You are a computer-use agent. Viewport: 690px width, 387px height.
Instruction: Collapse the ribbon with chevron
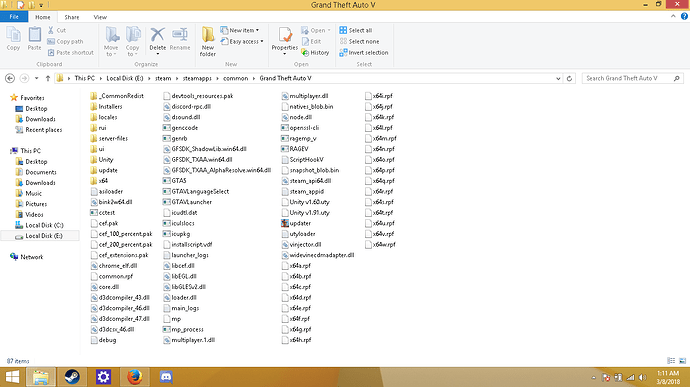[673, 16]
